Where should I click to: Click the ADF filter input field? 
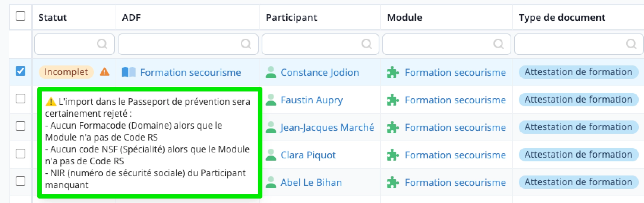(188, 44)
